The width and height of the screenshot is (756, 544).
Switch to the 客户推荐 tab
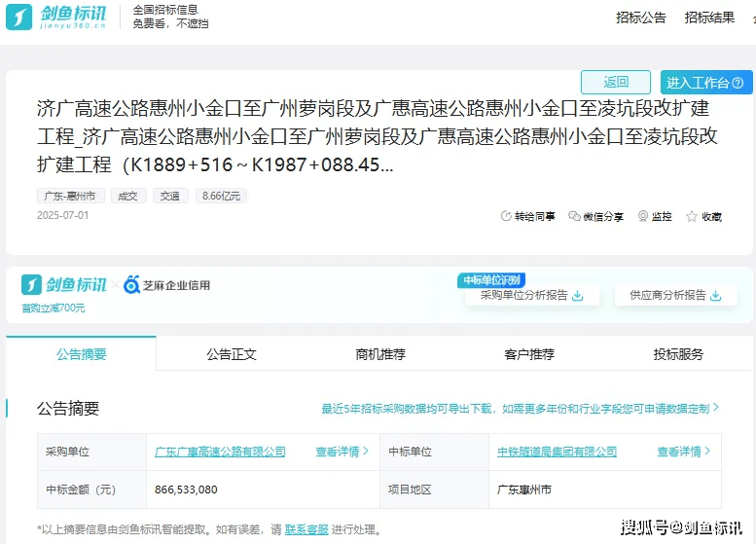(x=529, y=354)
